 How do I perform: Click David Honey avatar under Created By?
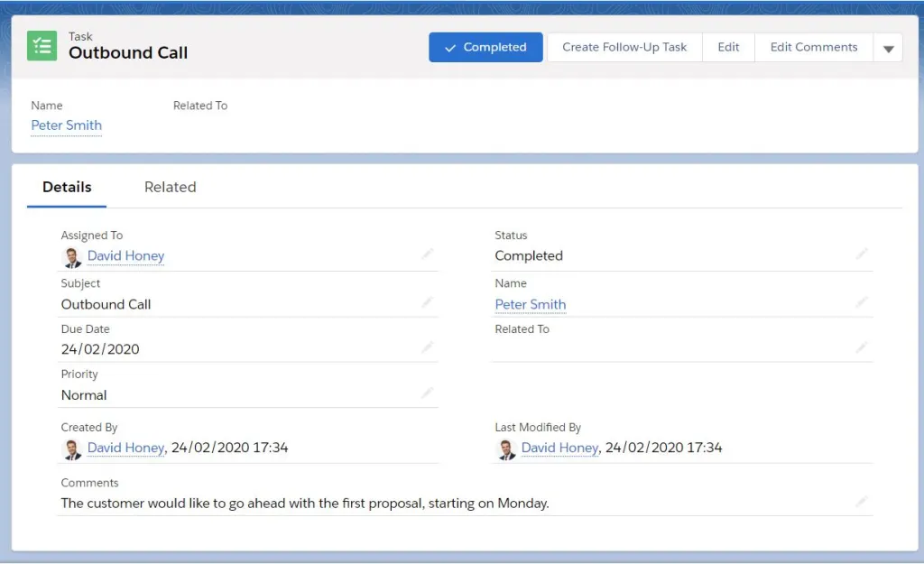72,448
